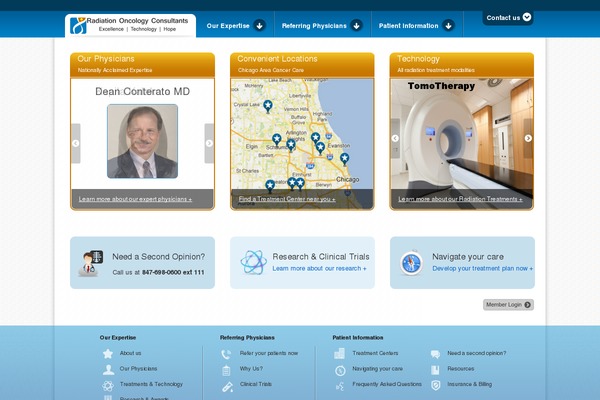The height and width of the screenshot is (400, 600).
Task: Open the About us footer link
Action: pos(130,353)
